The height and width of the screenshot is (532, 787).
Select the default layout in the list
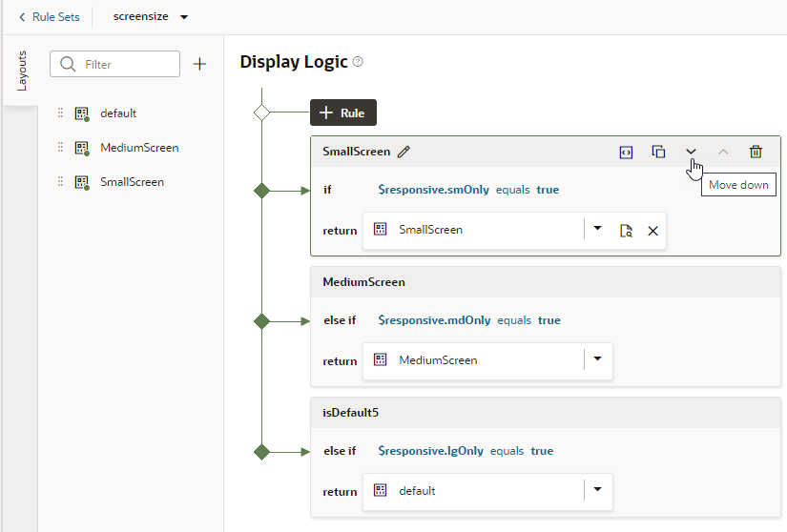click(x=117, y=113)
